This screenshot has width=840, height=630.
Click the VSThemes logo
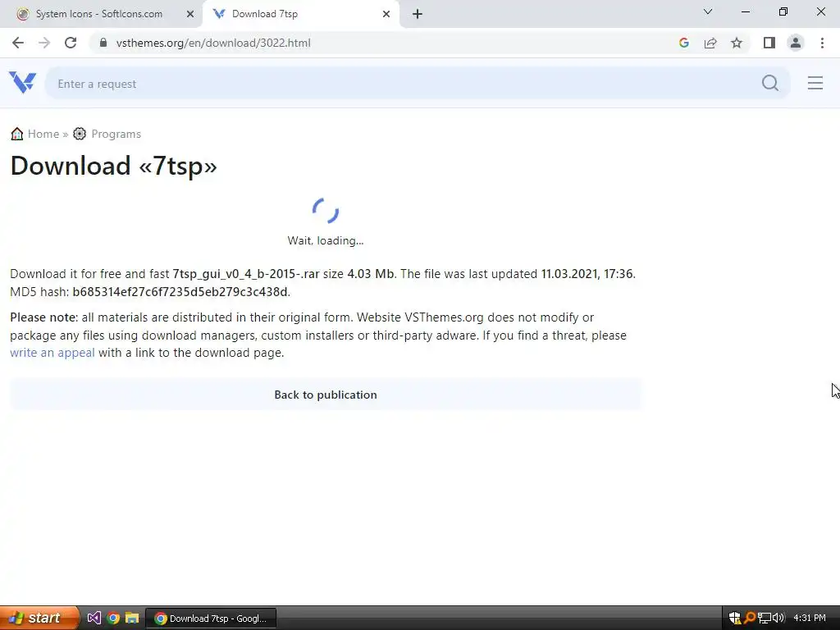tap(22, 83)
